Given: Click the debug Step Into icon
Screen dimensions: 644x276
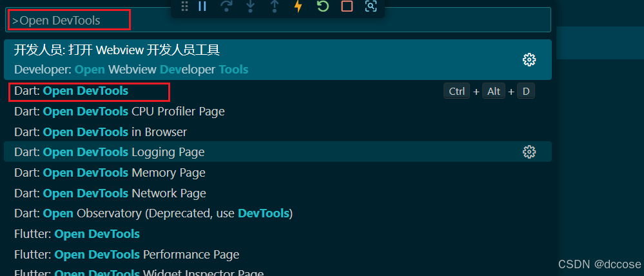Looking at the screenshot, I should (x=250, y=6).
